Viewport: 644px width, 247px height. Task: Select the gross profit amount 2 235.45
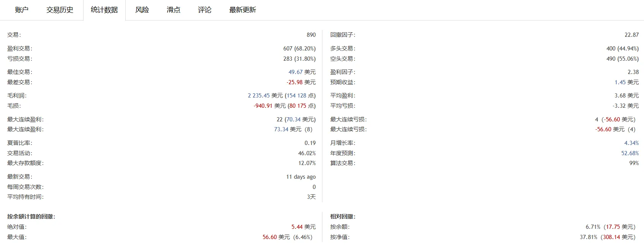pyautogui.click(x=259, y=96)
